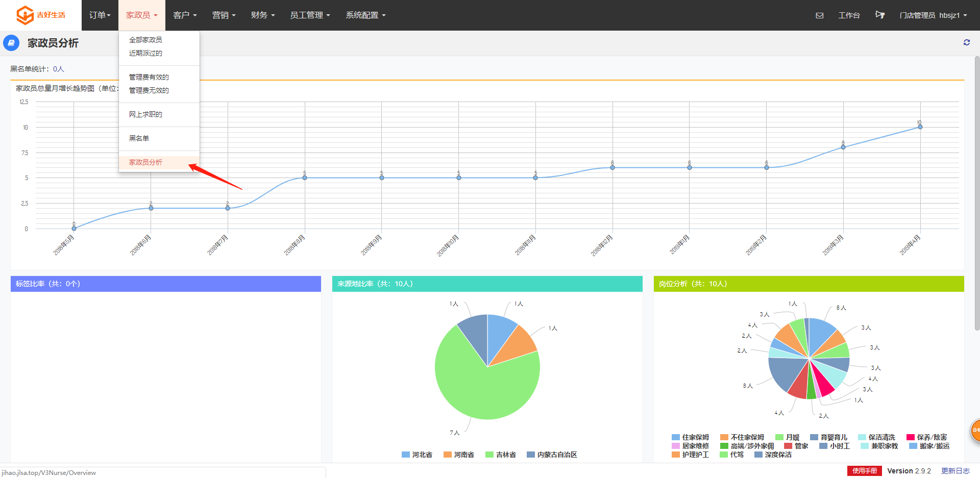Toggle 保养/除害 legend entry

[926, 437]
